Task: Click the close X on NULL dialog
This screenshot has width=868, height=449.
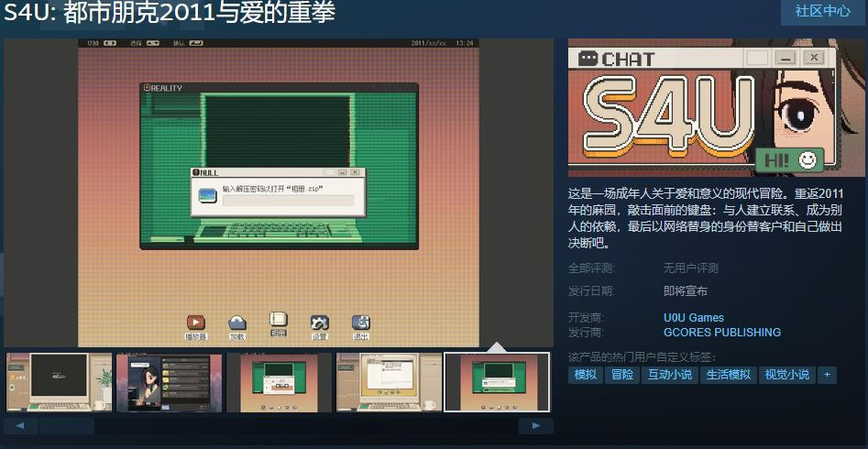Action: 356,172
